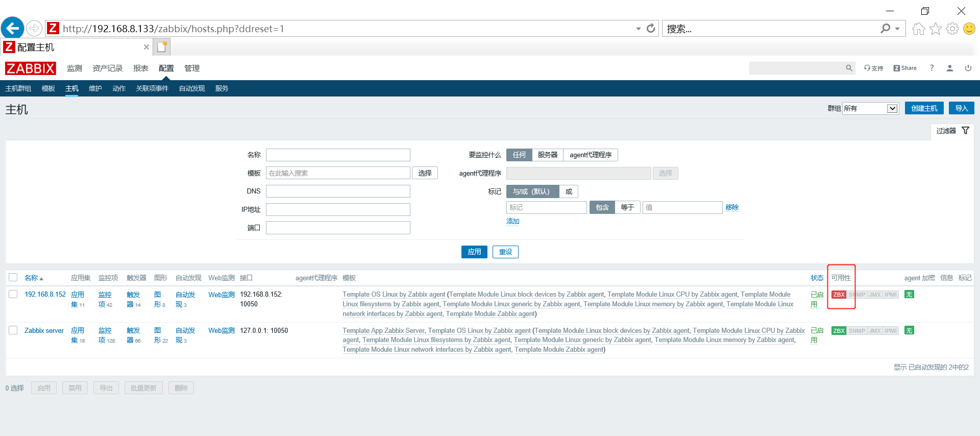Click the 创建主机 button
Screen dimensions: 980x436
click(924, 108)
